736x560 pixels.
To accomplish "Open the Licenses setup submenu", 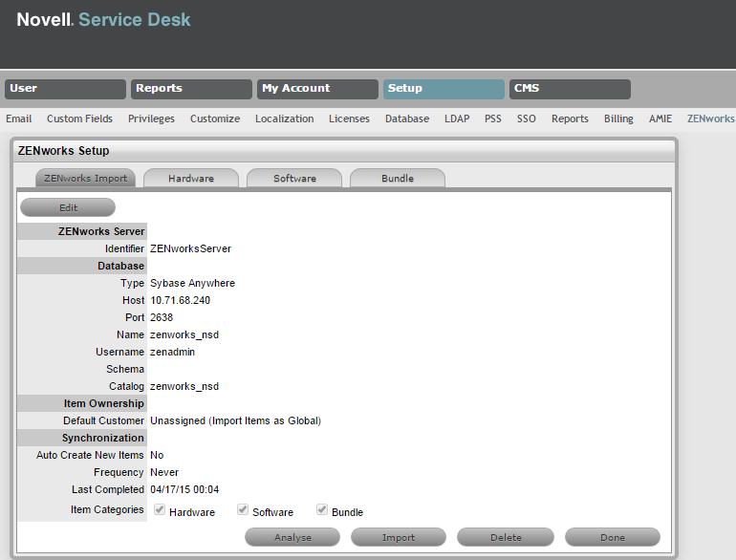I will pyautogui.click(x=349, y=119).
